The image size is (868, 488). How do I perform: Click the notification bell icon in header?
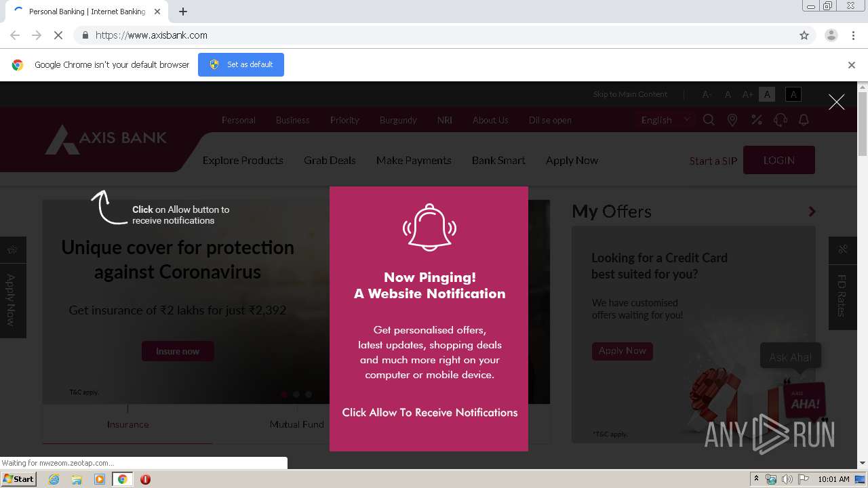[804, 120]
